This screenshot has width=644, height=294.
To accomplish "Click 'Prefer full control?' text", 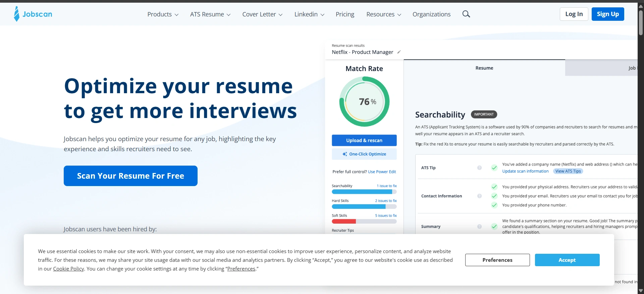I will pyautogui.click(x=350, y=172).
